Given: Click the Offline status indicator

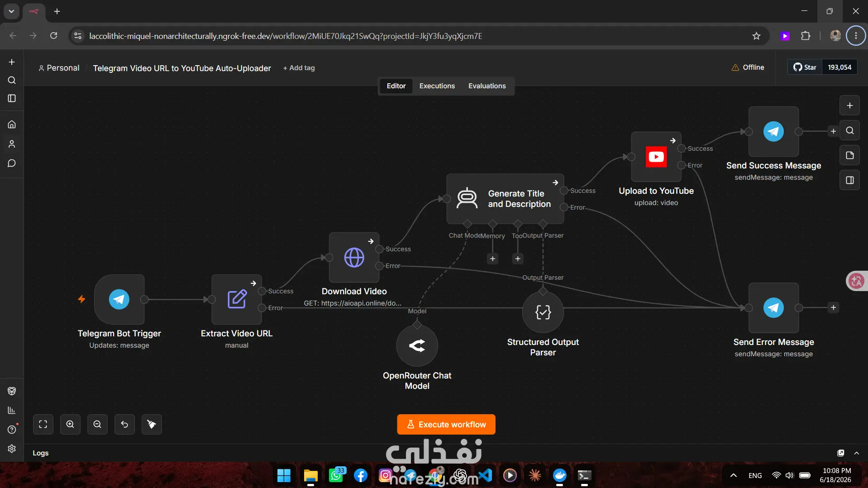Looking at the screenshot, I should (x=748, y=67).
